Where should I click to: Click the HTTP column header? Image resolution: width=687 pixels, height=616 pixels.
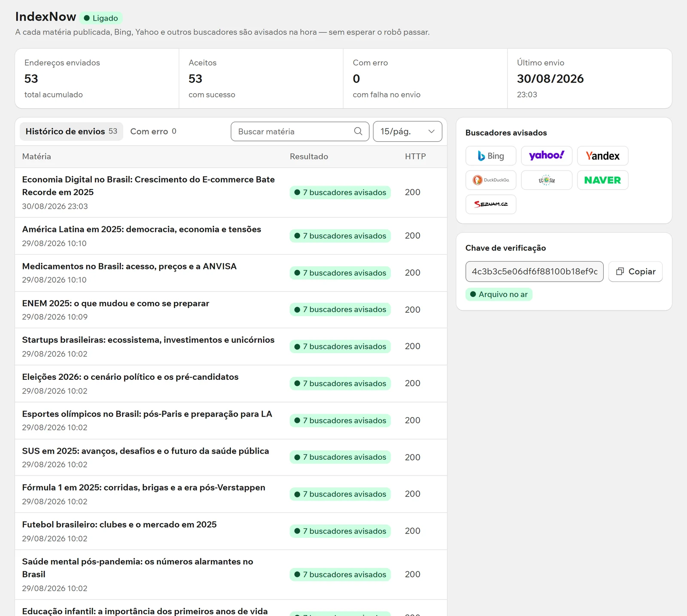click(415, 156)
